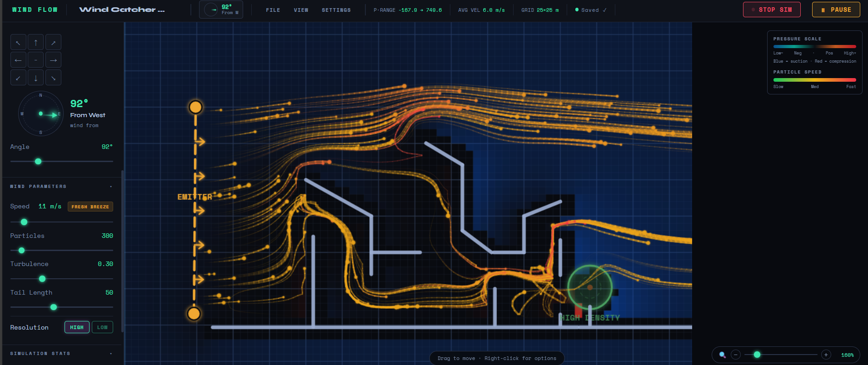Click the 160% zoom value
868x365 pixels.
click(847, 355)
